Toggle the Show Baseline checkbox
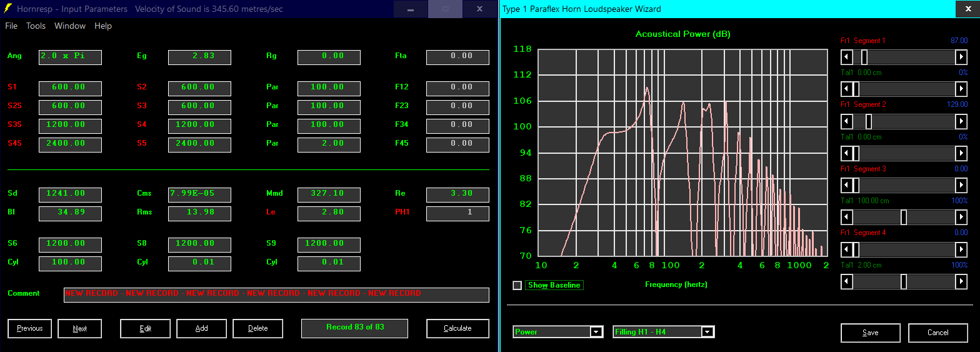The image size is (980, 352). [x=517, y=285]
